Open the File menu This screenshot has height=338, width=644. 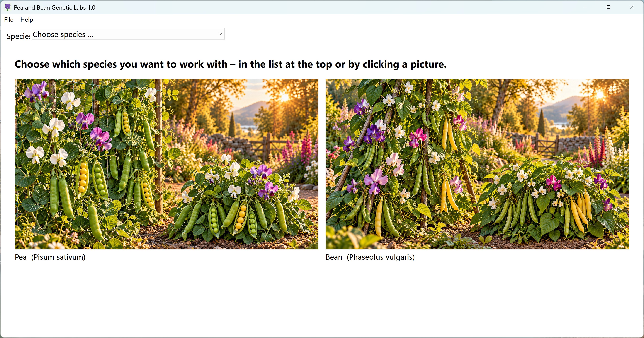(9, 19)
